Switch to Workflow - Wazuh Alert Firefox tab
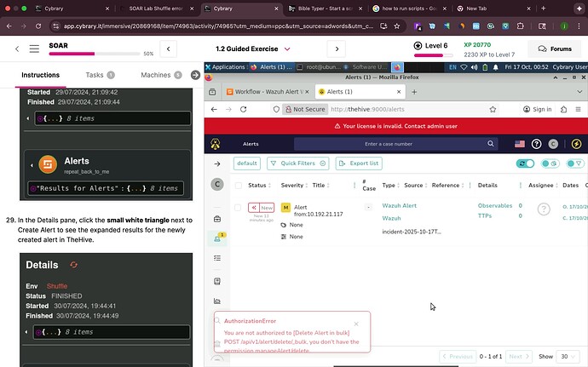This screenshot has width=588, height=367. (x=268, y=92)
